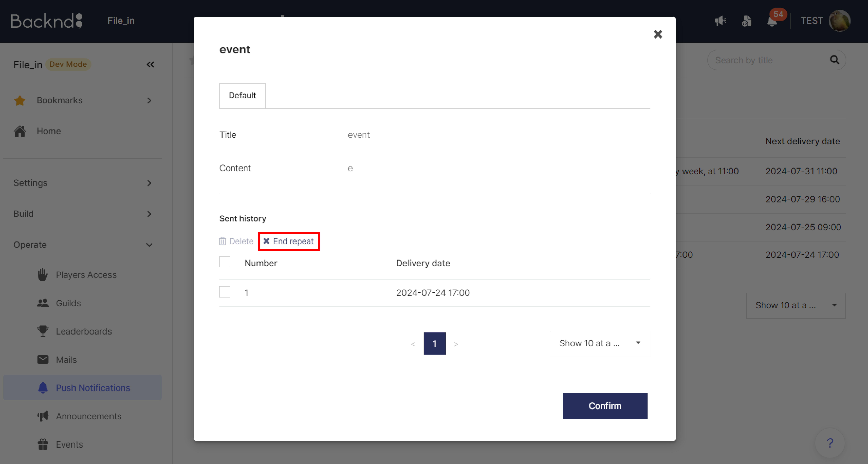This screenshot has height=464, width=868.
Task: Click the search magnifier icon
Action: [x=834, y=60]
